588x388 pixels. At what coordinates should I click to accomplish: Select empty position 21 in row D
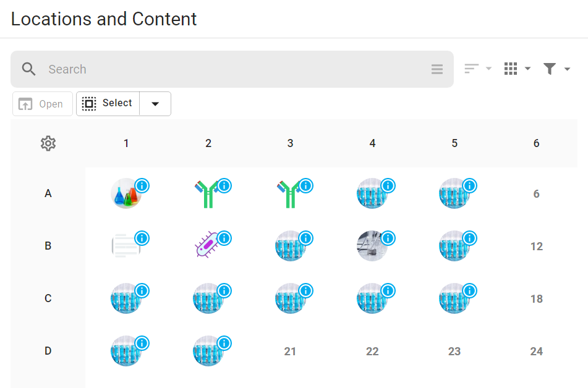290,352
